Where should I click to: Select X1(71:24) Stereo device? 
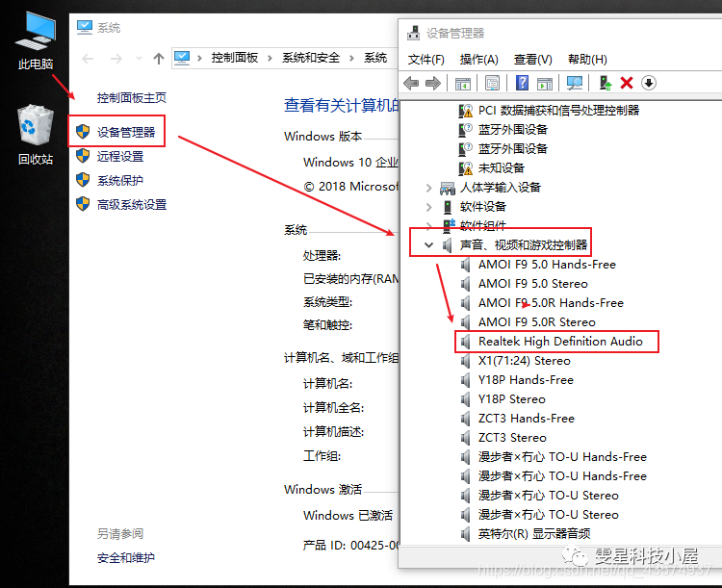tap(525, 361)
